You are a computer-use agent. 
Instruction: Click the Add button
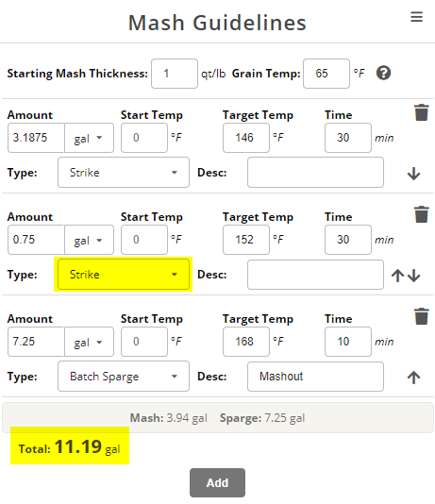[x=217, y=483]
